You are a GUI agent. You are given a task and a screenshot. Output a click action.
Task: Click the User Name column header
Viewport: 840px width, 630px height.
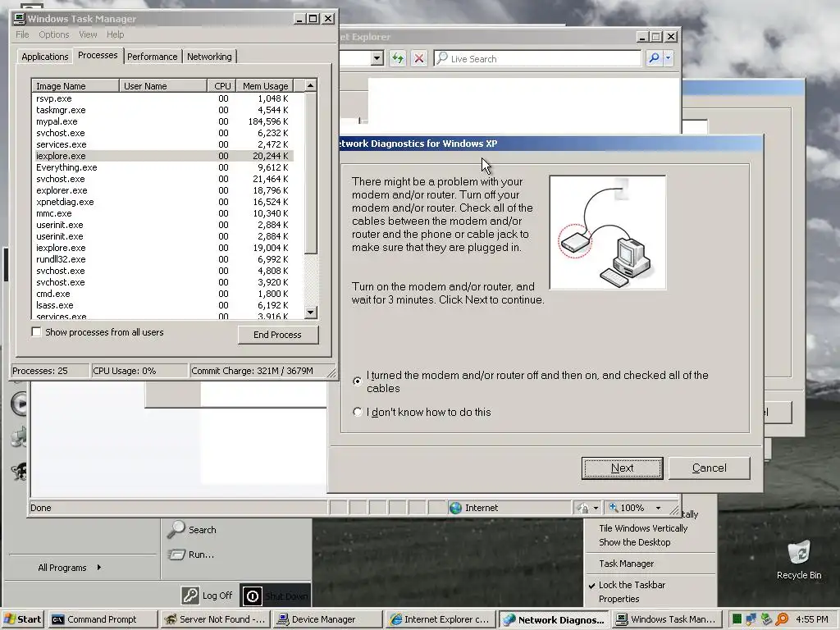pos(163,85)
